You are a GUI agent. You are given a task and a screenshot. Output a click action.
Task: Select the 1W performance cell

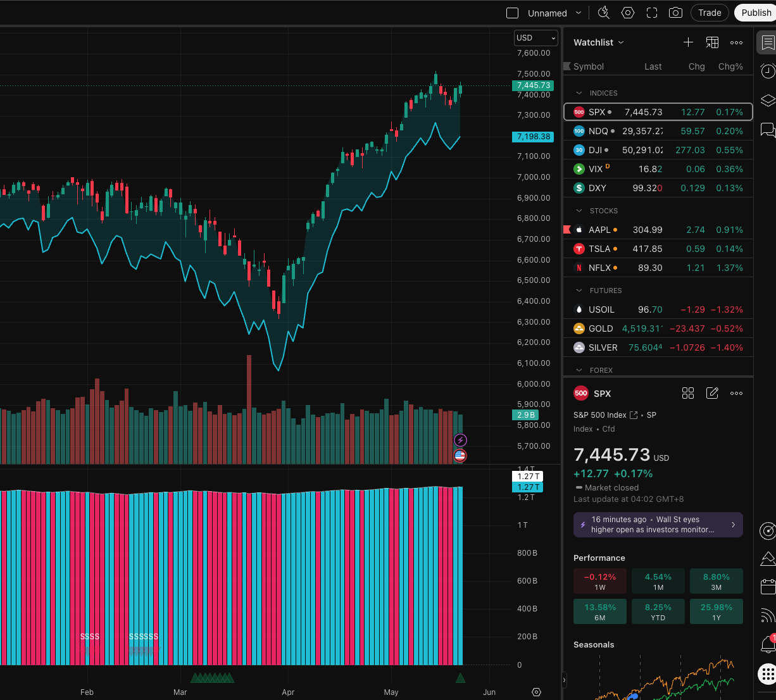point(600,581)
